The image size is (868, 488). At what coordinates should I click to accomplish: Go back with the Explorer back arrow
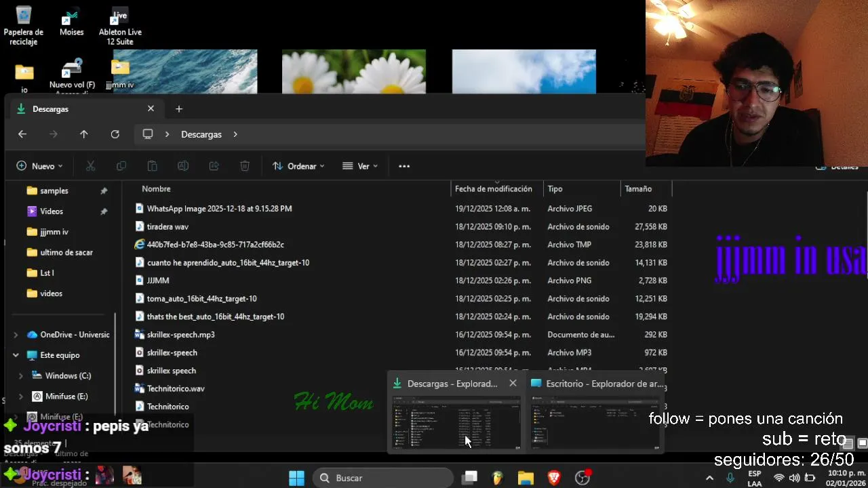[x=22, y=134]
